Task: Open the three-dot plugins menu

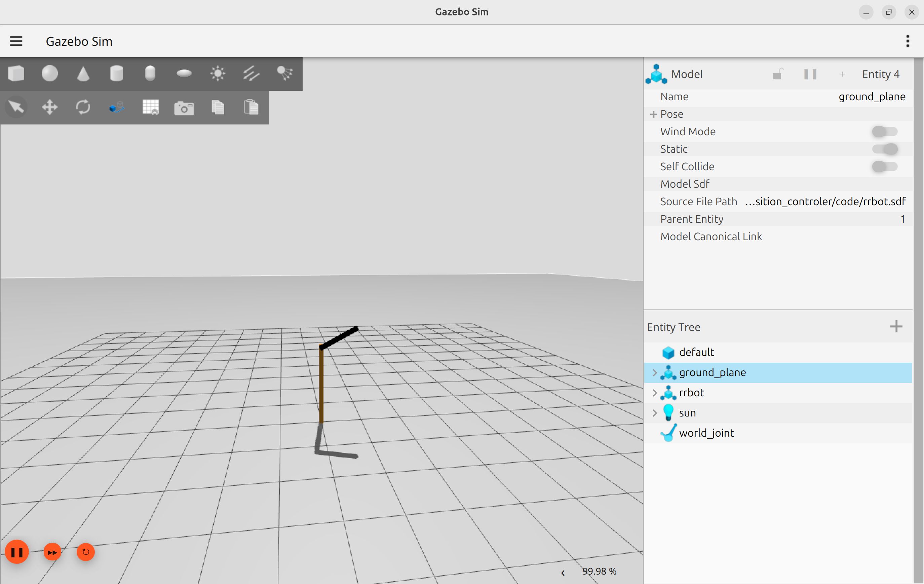Action: (x=908, y=41)
